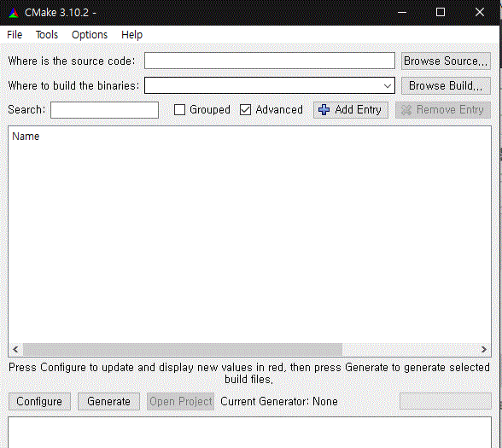Click the right scroll arrow

(484, 349)
